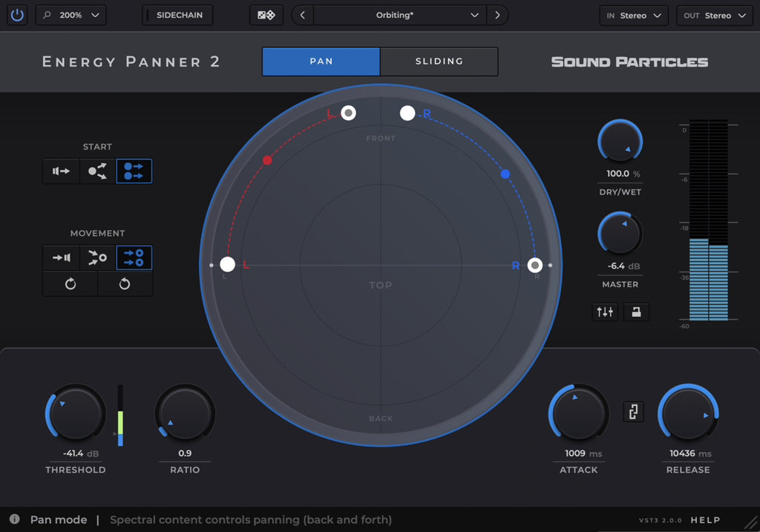Click the left rotation direction icon

(71, 284)
